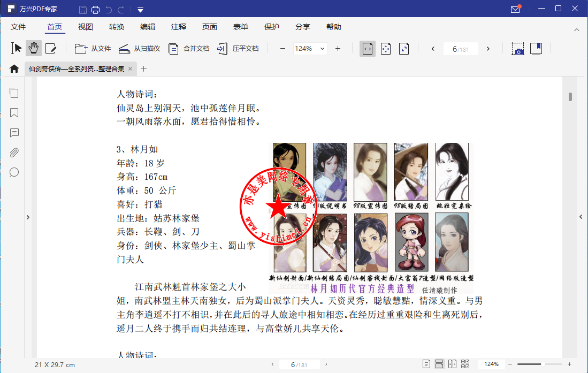Zoom out with the toolbar minus button
The width and height of the screenshot is (588, 373).
[282, 48]
